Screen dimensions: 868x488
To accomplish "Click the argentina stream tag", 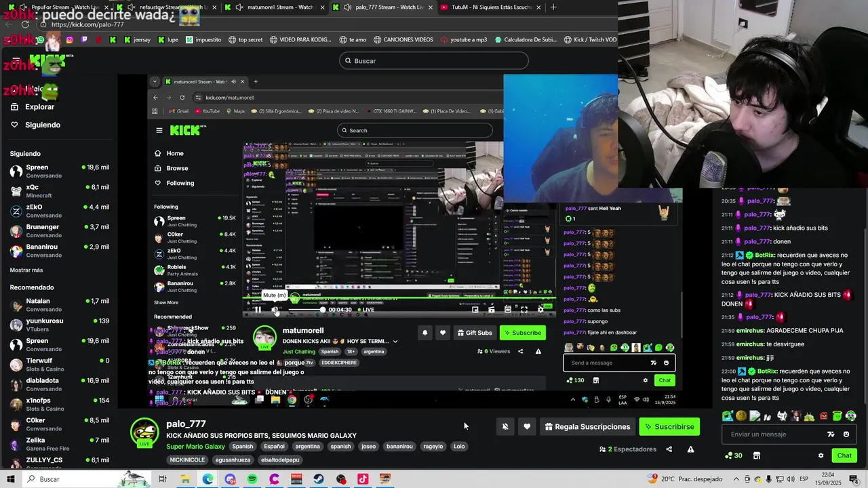I will (x=307, y=447).
